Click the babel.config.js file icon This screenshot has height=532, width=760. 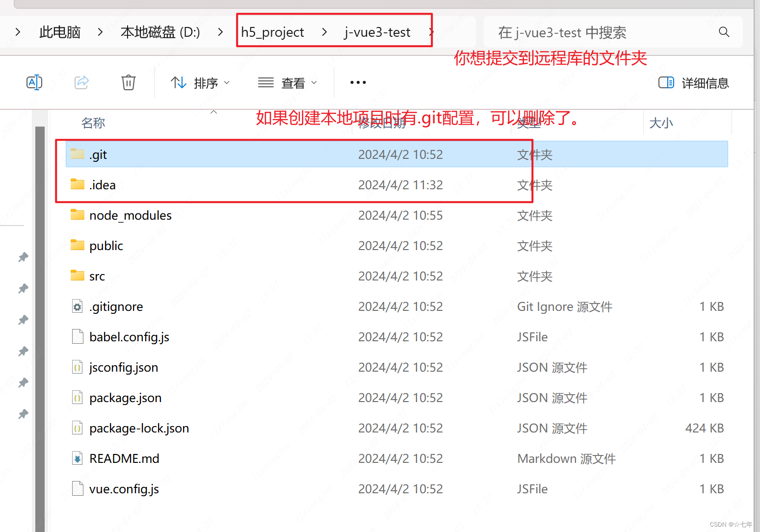pyautogui.click(x=78, y=337)
